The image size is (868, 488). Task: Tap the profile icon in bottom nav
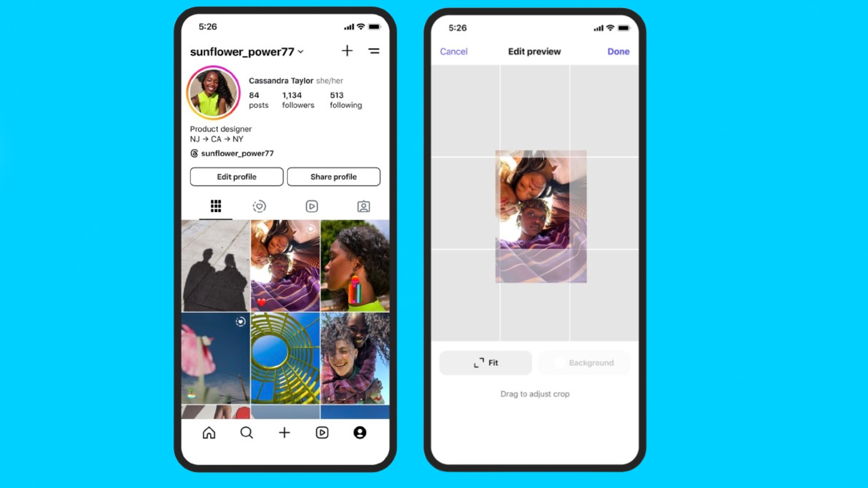pos(360,432)
